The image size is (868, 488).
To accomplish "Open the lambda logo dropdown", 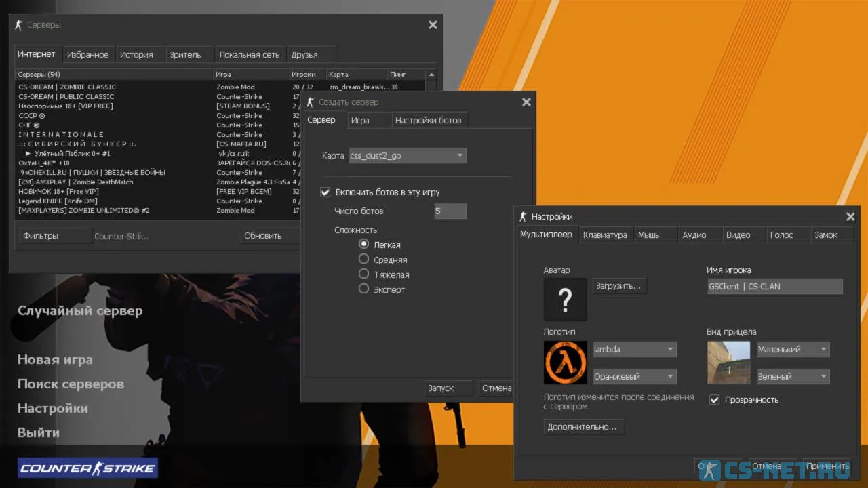I will (x=635, y=350).
